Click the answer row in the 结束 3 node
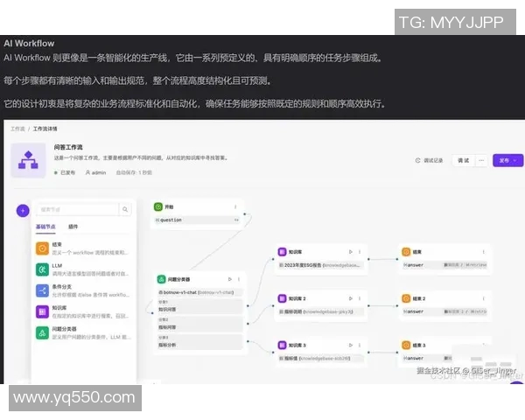The height and width of the screenshot is (420, 525). point(428,358)
